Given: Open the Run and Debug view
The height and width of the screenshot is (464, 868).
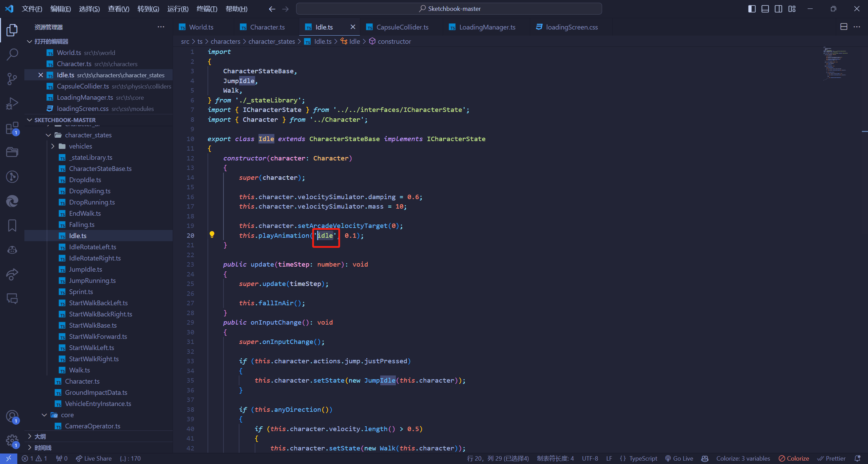Looking at the screenshot, I should click(x=12, y=103).
